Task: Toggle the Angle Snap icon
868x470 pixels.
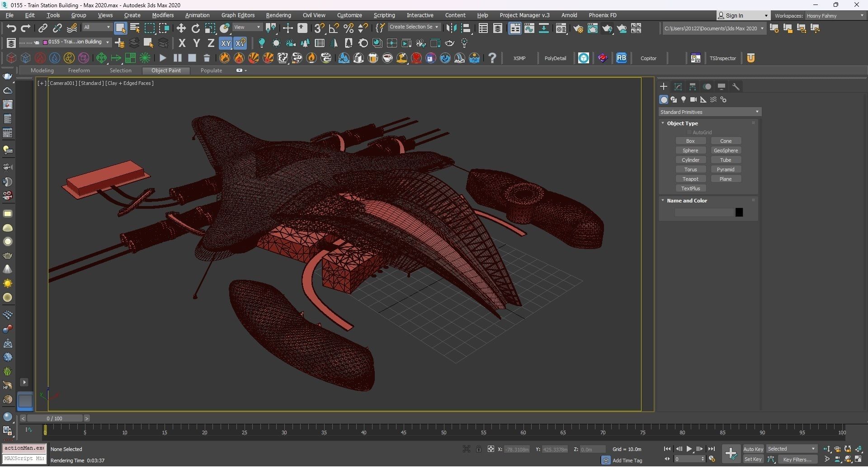Action: (334, 28)
